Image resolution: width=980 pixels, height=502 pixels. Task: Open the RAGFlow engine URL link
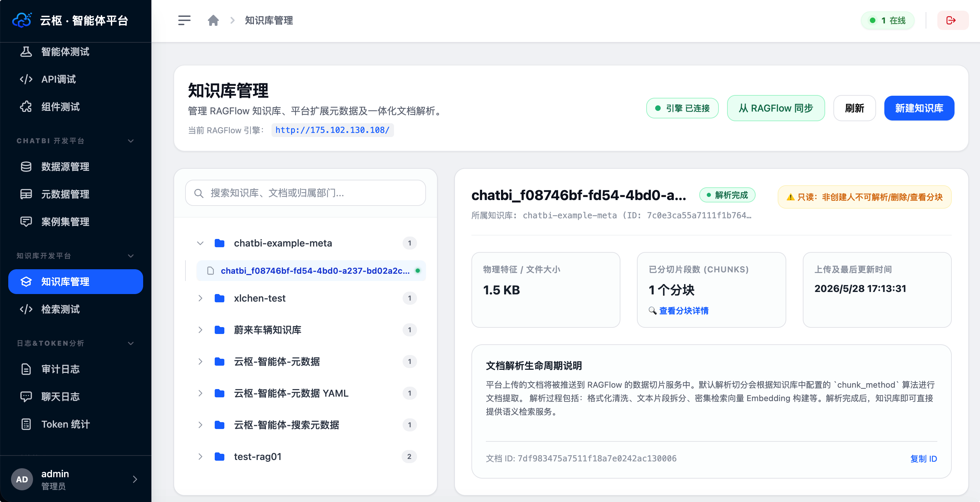point(332,130)
